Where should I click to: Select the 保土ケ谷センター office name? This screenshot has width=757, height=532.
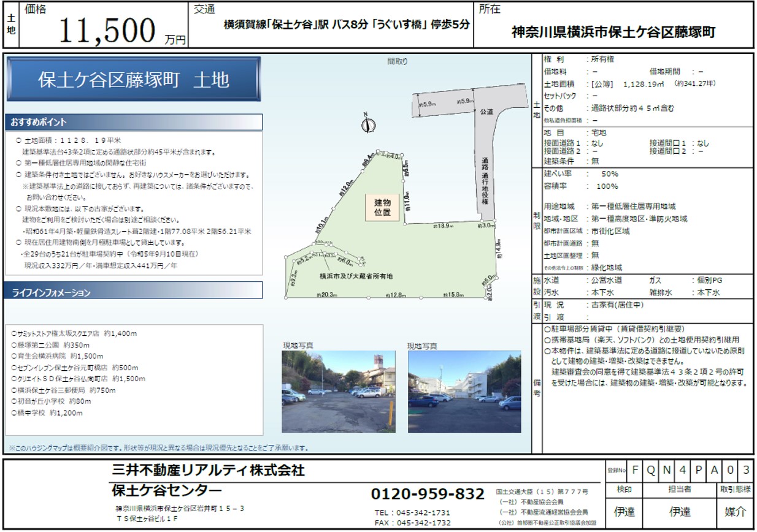click(x=167, y=491)
